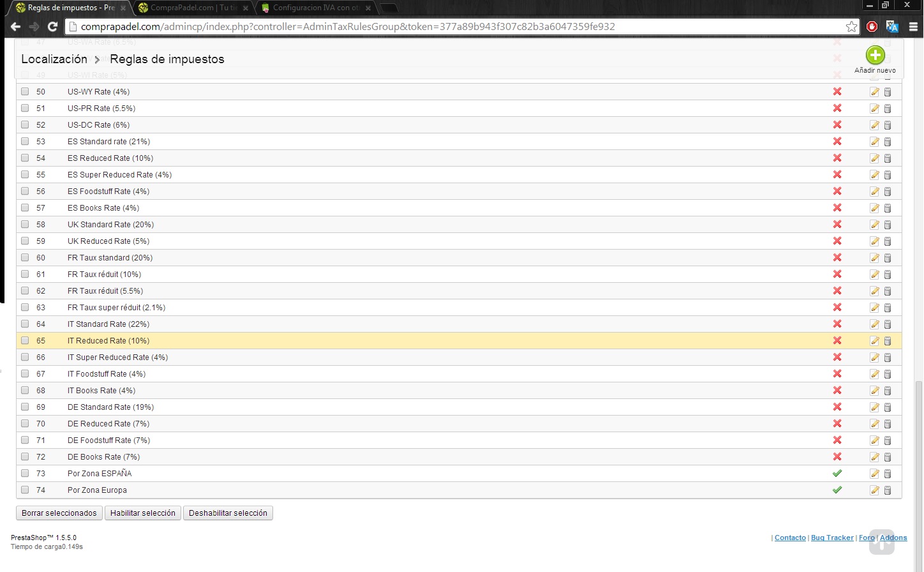Disable Por Zona ESPAÑA via green checkmark
Viewport: 924px width, 572px height.
(x=837, y=473)
